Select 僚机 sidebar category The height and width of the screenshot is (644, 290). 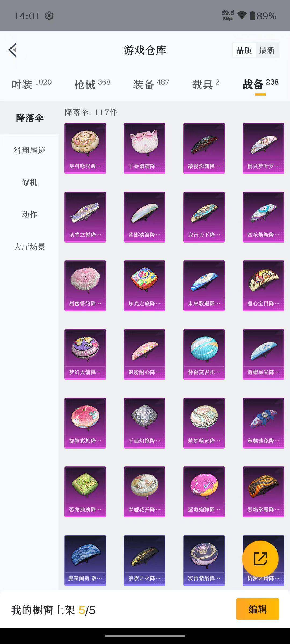pos(30,182)
